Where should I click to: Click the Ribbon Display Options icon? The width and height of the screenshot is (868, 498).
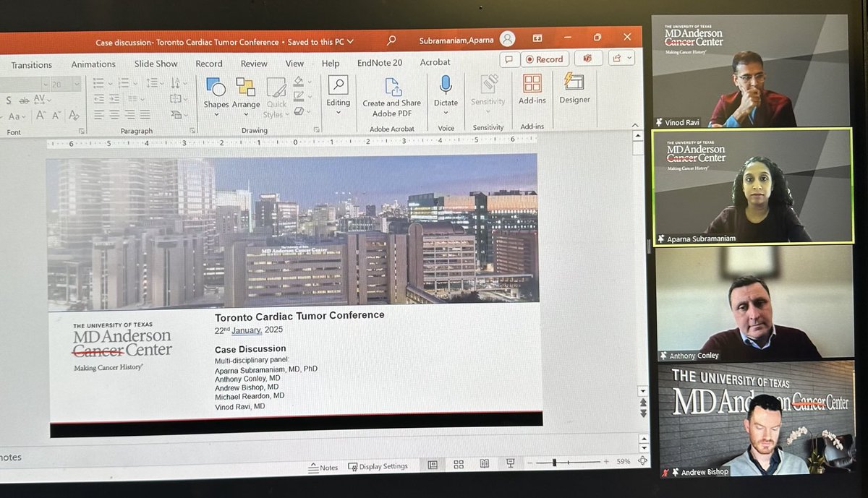[x=537, y=38]
